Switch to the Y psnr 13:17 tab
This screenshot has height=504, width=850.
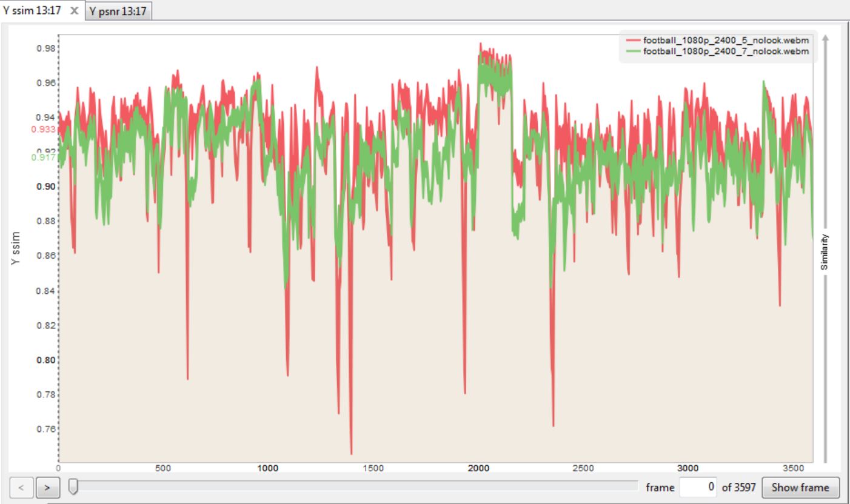coord(118,11)
